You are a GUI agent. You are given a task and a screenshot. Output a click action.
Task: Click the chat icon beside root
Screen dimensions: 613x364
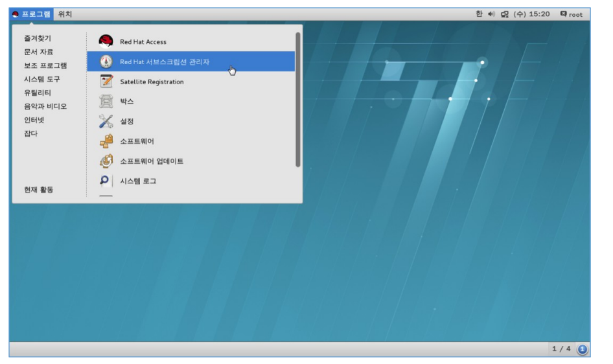(x=563, y=14)
